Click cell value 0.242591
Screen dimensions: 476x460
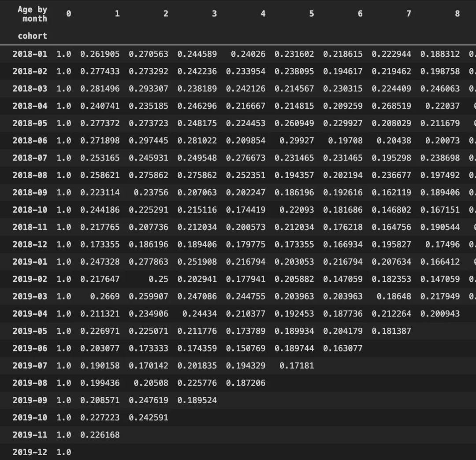tap(149, 418)
